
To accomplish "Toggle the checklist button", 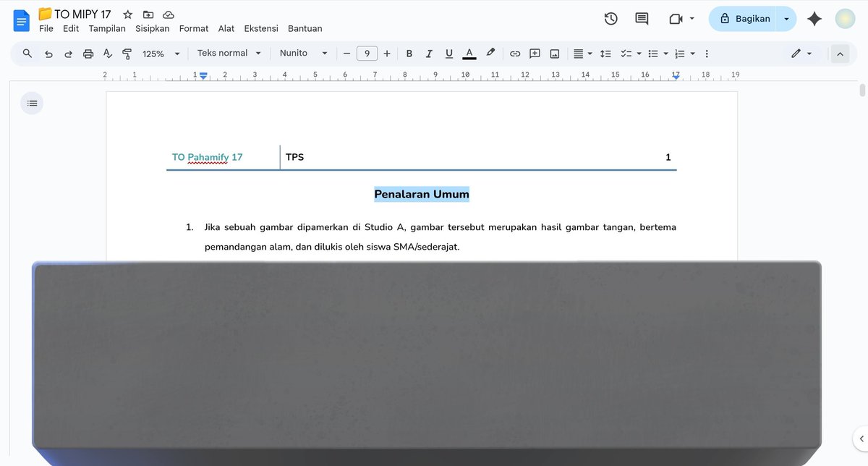I will tap(626, 54).
